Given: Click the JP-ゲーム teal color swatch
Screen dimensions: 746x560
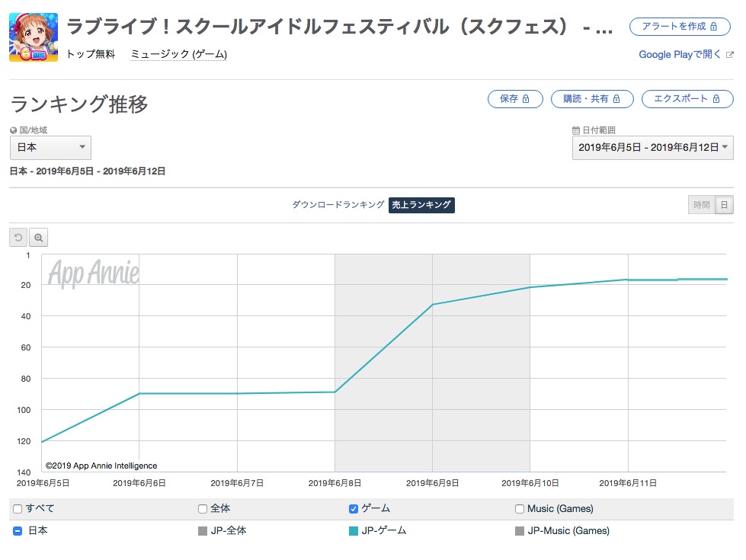Looking at the screenshot, I should [354, 531].
